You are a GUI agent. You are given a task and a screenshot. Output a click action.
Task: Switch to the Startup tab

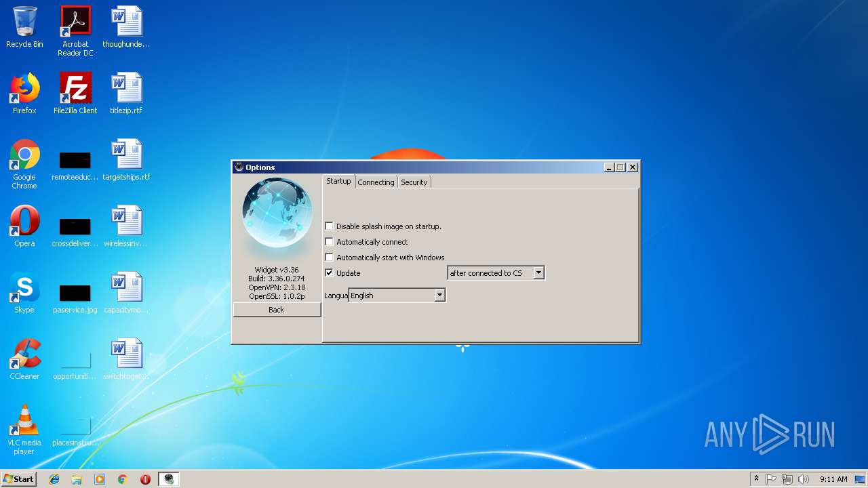pyautogui.click(x=338, y=182)
